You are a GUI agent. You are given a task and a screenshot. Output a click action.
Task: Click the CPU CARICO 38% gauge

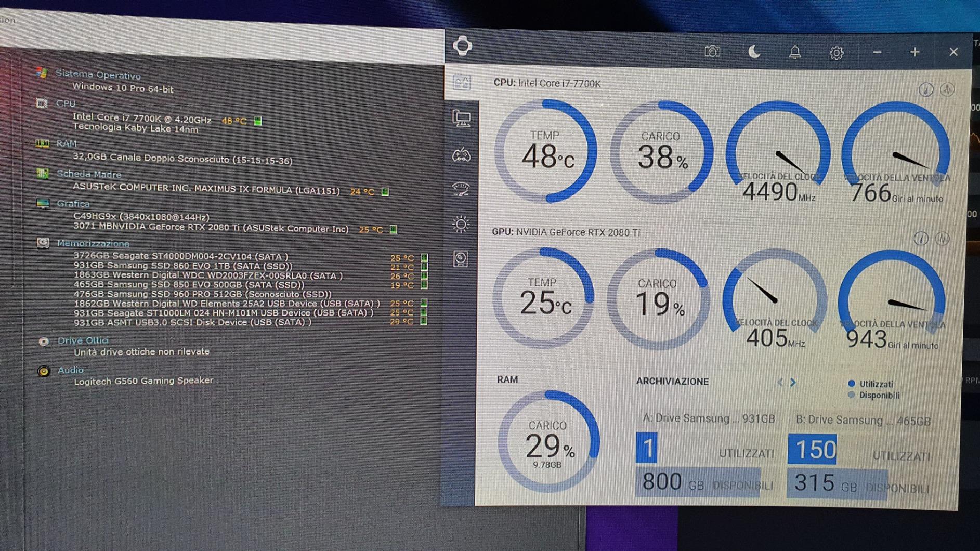(661, 152)
